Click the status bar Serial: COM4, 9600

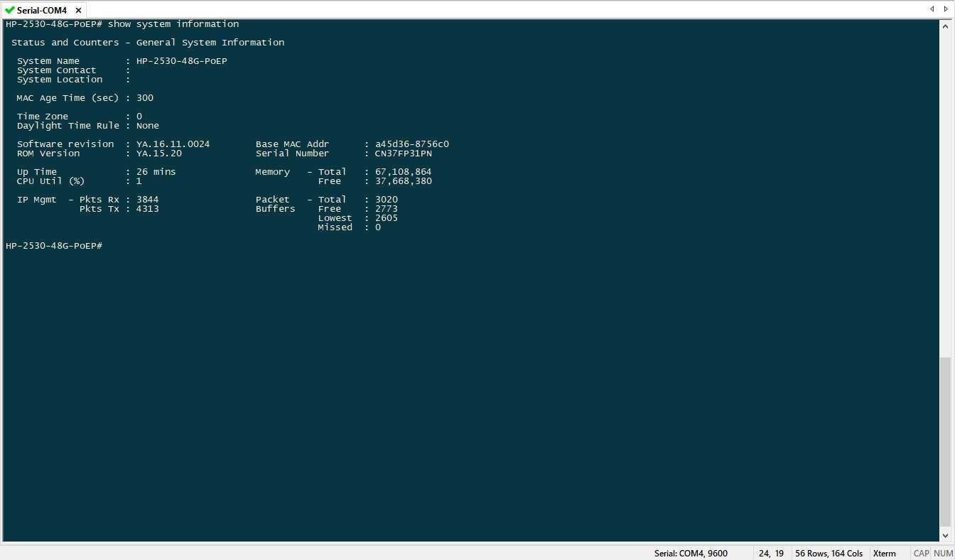click(691, 553)
